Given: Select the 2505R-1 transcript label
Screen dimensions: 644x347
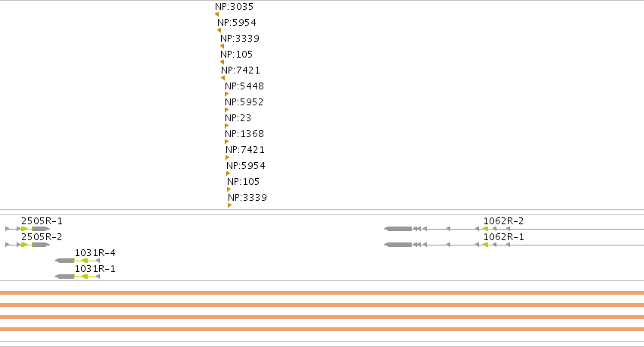Looking at the screenshot, I should click(42, 221).
